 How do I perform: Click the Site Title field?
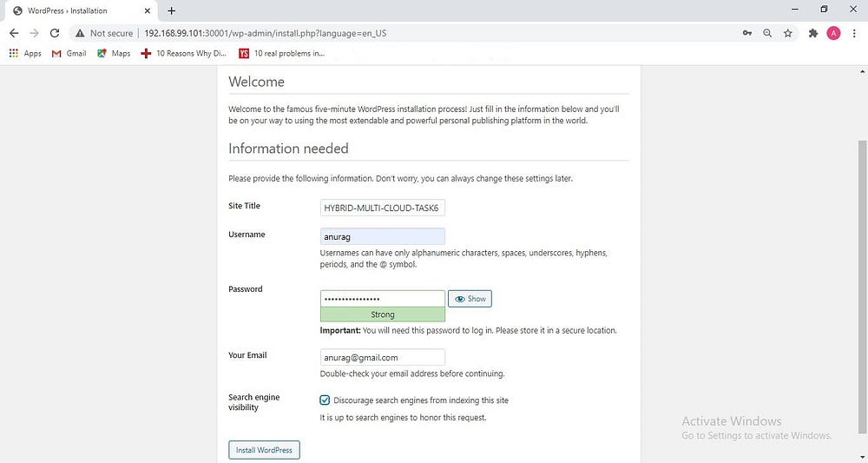pos(383,208)
